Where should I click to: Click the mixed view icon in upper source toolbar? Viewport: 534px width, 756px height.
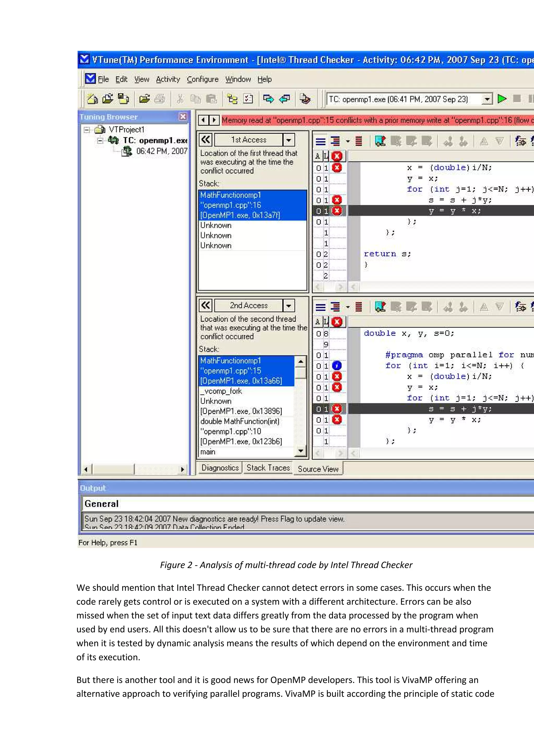point(335,142)
